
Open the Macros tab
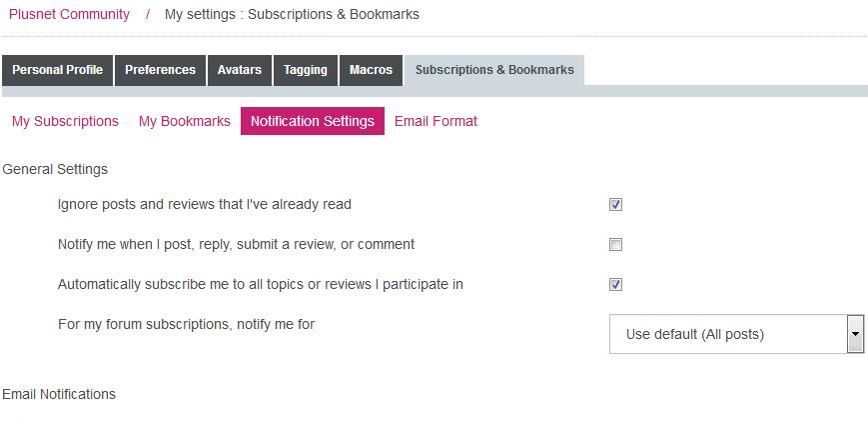(371, 70)
